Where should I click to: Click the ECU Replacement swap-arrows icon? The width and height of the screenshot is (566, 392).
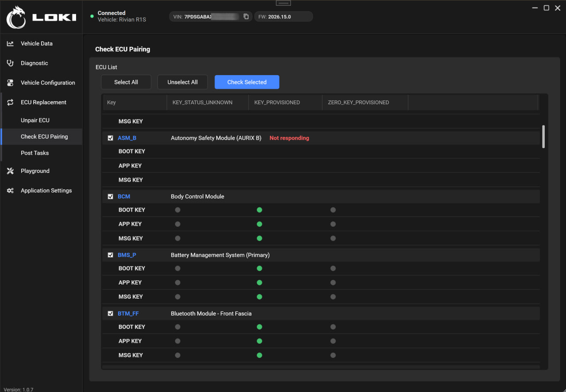[10, 102]
